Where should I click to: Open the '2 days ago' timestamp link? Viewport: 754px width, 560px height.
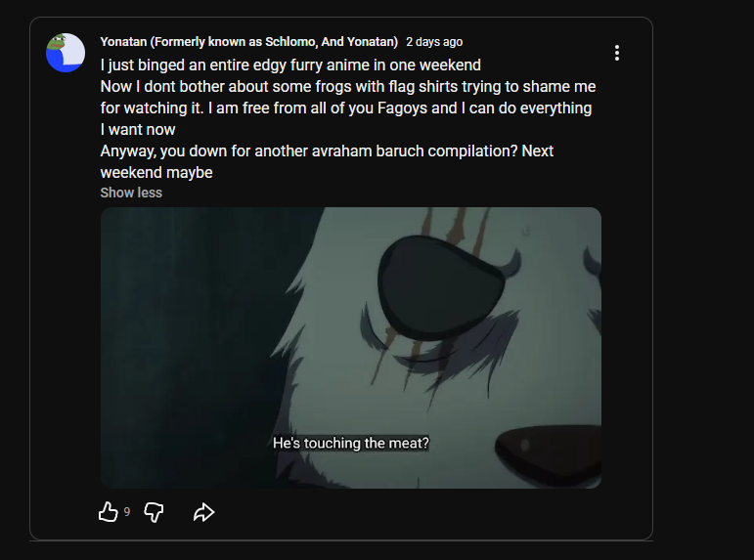pos(434,42)
